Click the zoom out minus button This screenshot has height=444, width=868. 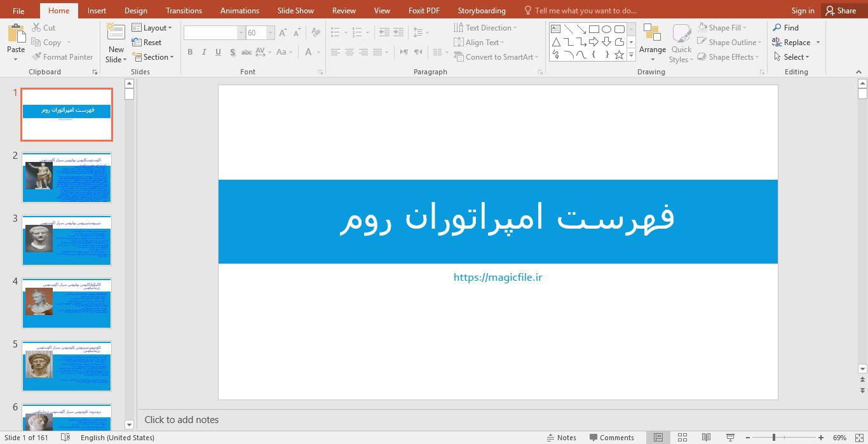click(x=748, y=438)
